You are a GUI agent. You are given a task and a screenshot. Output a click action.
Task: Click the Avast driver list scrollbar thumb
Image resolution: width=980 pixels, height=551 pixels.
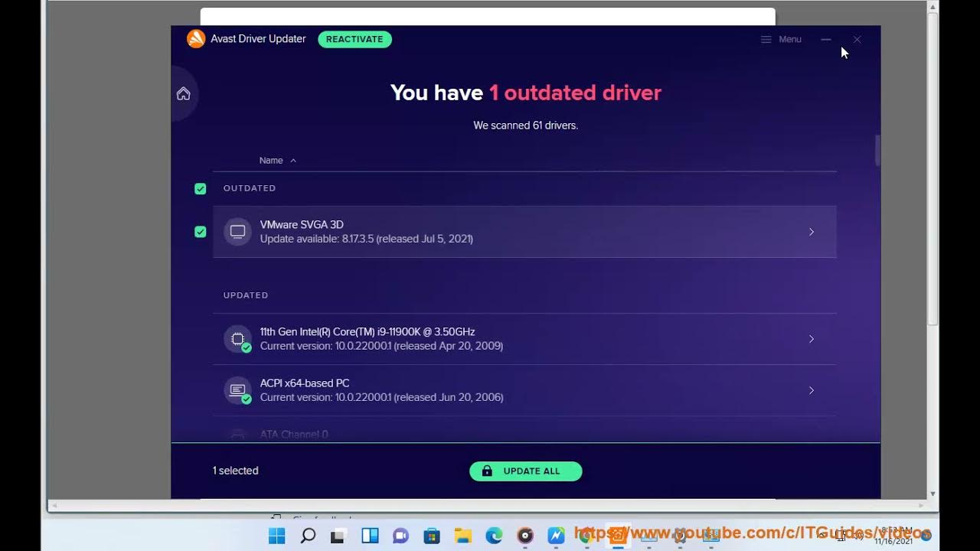(877, 151)
